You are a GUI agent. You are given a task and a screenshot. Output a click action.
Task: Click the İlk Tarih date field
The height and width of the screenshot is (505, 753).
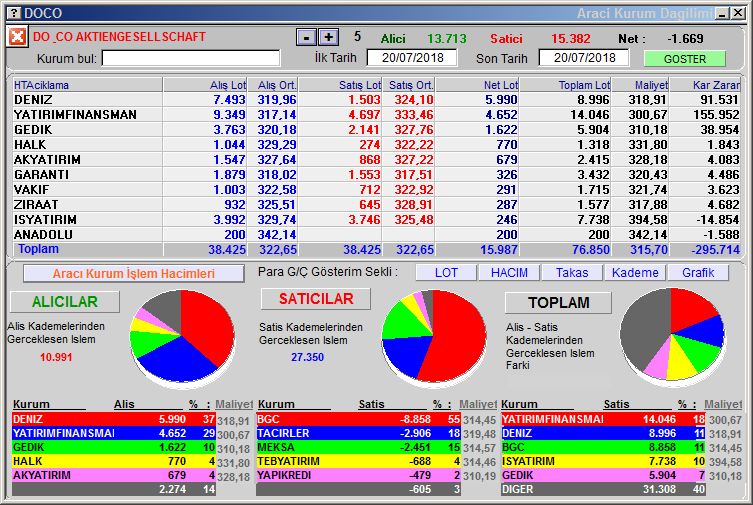pos(412,58)
